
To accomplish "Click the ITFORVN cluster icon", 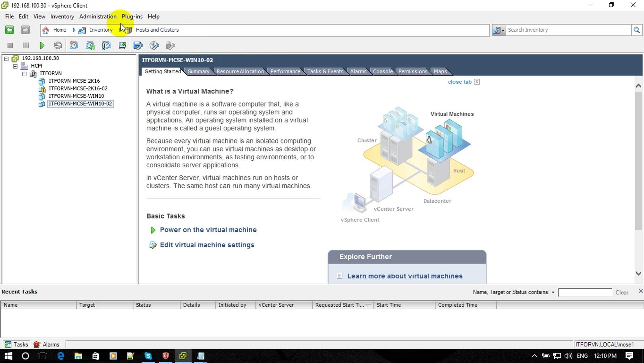I will (33, 73).
